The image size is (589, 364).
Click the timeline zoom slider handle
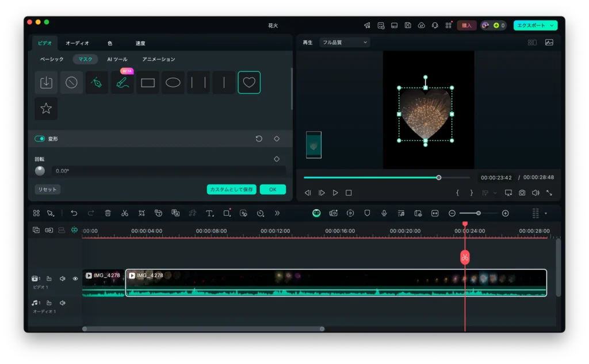pyautogui.click(x=478, y=213)
